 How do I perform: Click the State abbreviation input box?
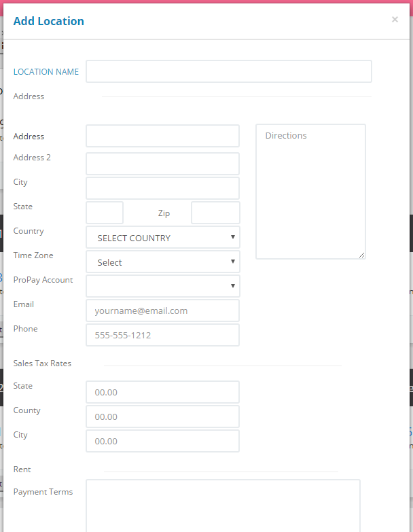[105, 213]
